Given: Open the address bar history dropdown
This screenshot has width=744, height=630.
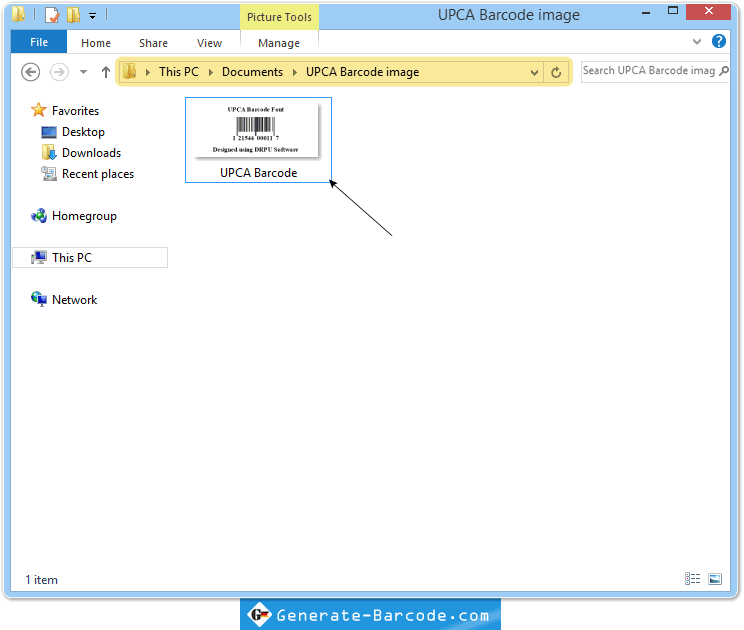Looking at the screenshot, I should pyautogui.click(x=534, y=73).
